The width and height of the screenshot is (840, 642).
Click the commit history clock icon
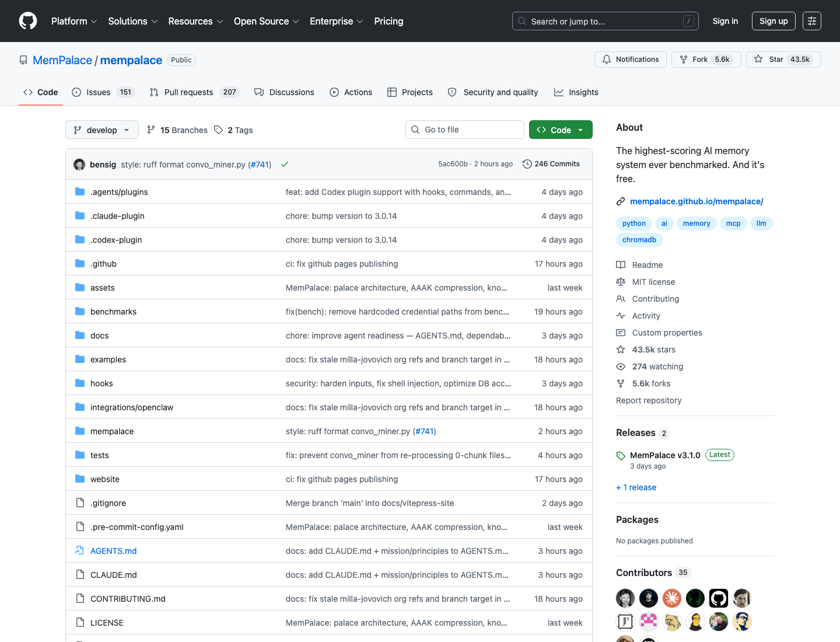click(x=527, y=164)
